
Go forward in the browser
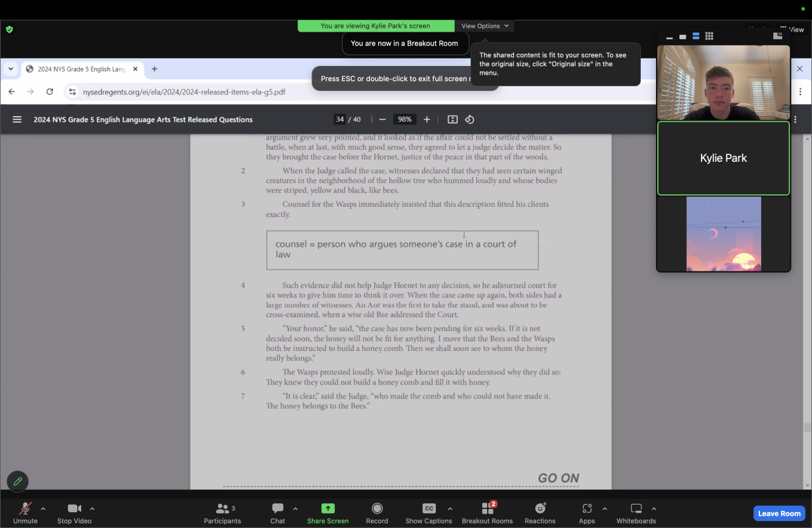click(30, 92)
